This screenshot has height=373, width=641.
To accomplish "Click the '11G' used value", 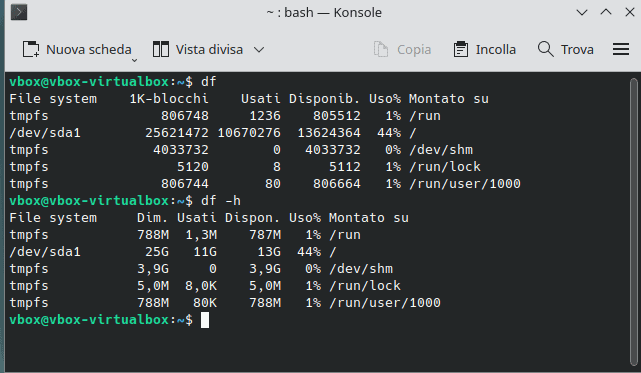I will (205, 252).
